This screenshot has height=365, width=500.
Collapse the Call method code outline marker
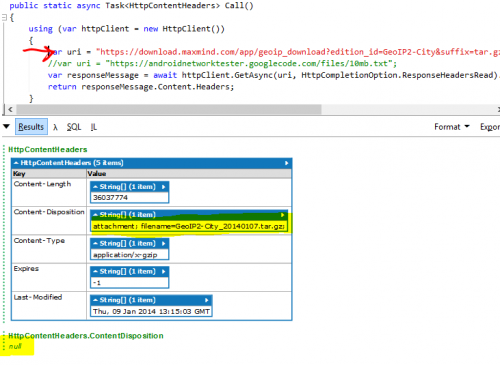(x=4, y=17)
